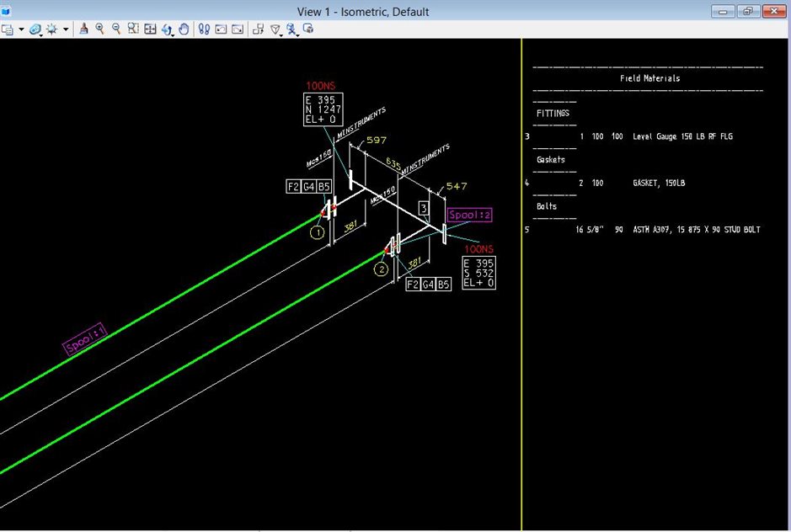
Task: Click the 'View 1 - Isometric, Default' title
Action: pyautogui.click(x=363, y=12)
